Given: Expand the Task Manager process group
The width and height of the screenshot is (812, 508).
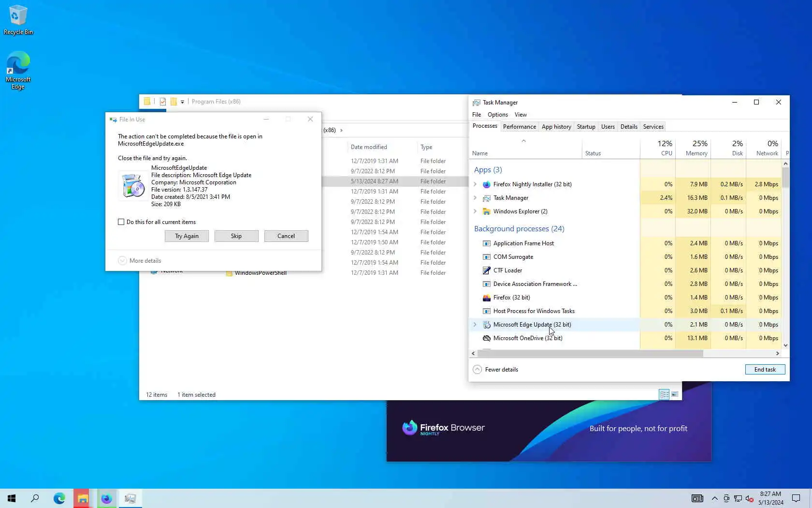Looking at the screenshot, I should (x=475, y=198).
